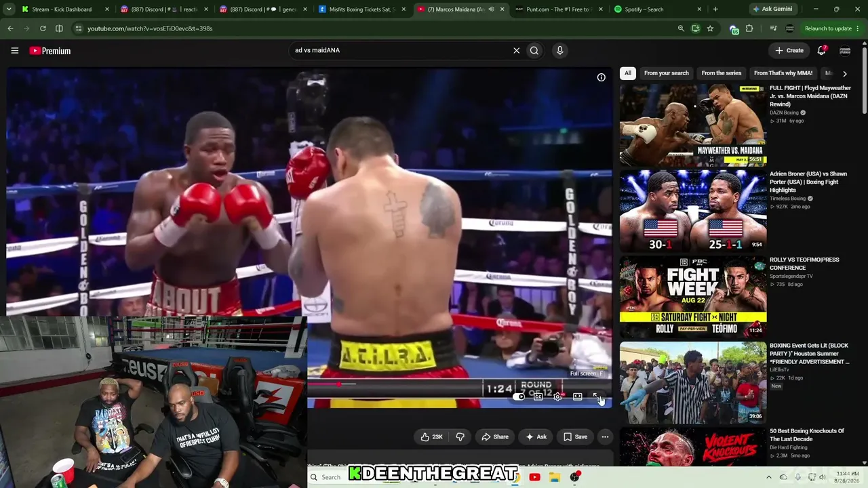Switch to the Punt.com browser tab
The height and width of the screenshot is (488, 868).
tap(558, 9)
